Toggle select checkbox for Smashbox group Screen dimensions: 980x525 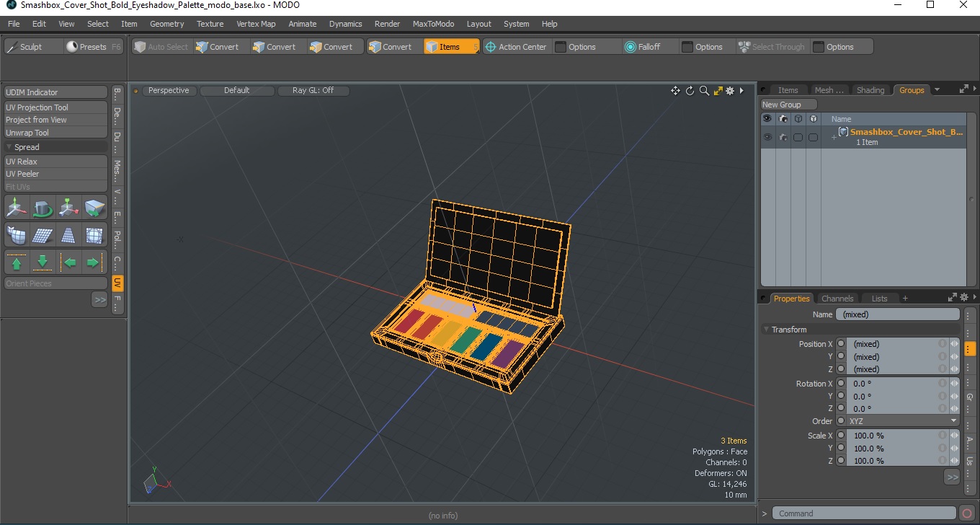coord(813,137)
